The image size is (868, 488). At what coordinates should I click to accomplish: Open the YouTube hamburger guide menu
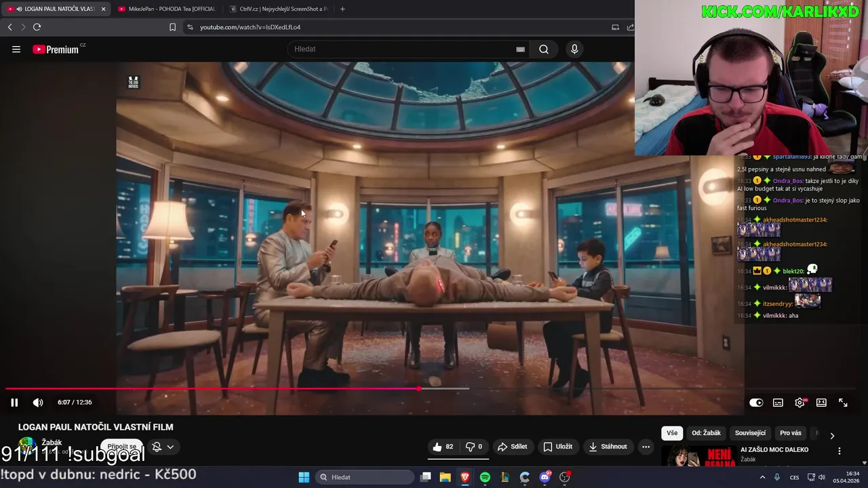click(16, 49)
